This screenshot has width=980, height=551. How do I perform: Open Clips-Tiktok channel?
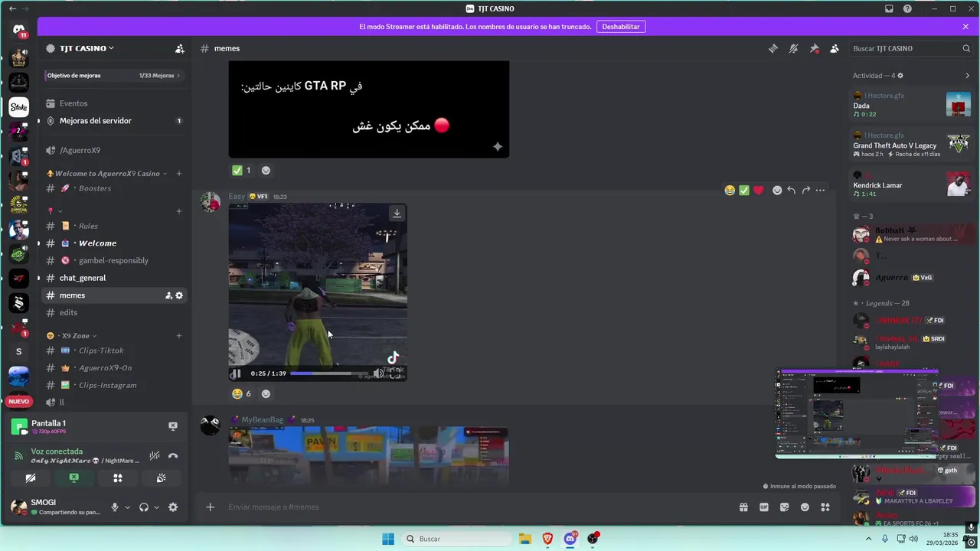(x=113, y=350)
